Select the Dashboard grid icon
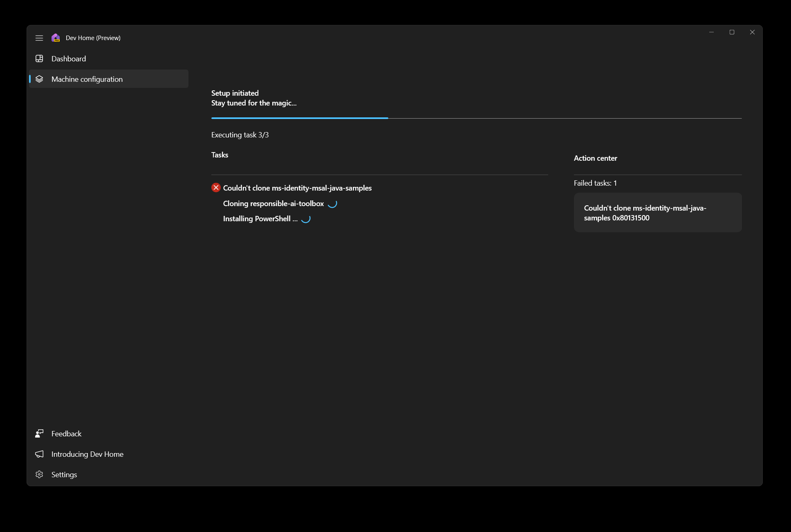Image resolution: width=791 pixels, height=532 pixels. tap(39, 58)
